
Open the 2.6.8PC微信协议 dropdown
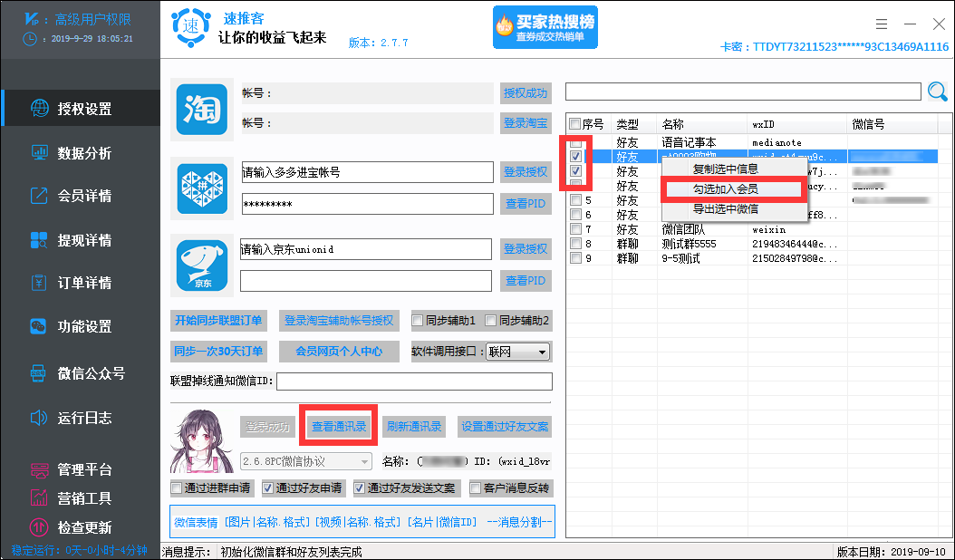tap(306, 461)
